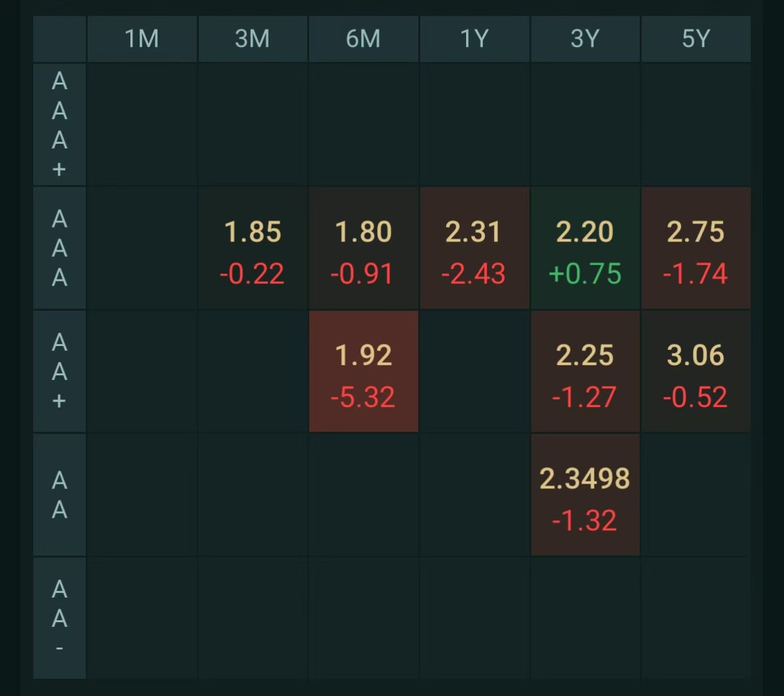Select the 3M column header
784x696 pixels.
click(x=253, y=39)
